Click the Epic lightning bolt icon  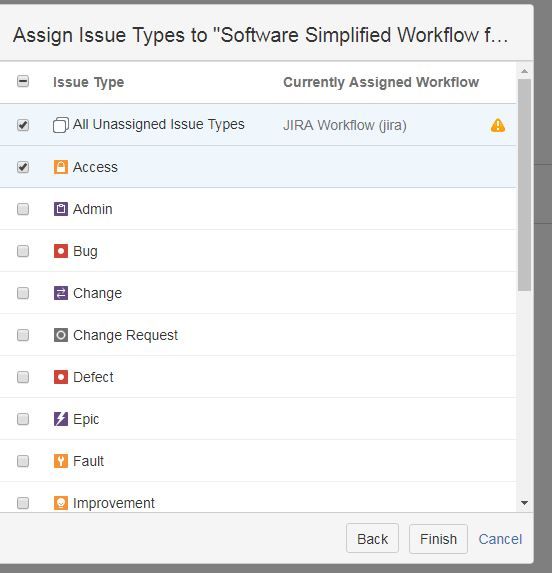click(x=61, y=419)
